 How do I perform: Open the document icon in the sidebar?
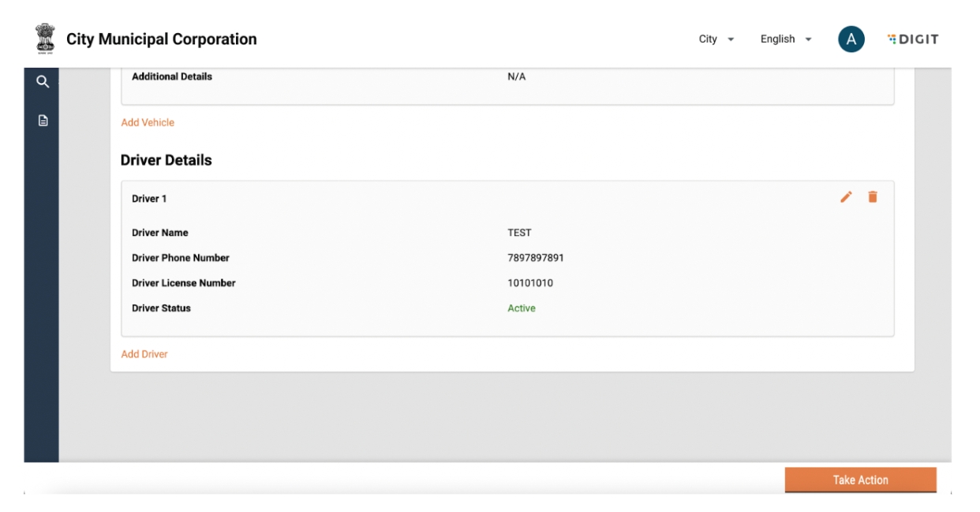click(43, 121)
